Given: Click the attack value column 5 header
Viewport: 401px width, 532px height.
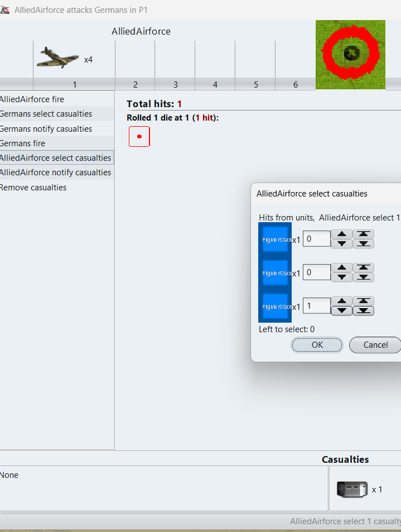Looking at the screenshot, I should (x=255, y=84).
